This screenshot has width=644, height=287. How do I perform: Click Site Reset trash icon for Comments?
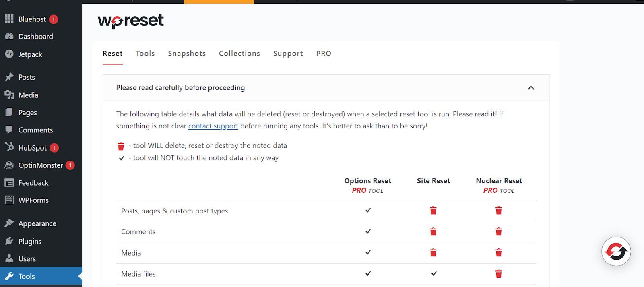click(x=433, y=232)
